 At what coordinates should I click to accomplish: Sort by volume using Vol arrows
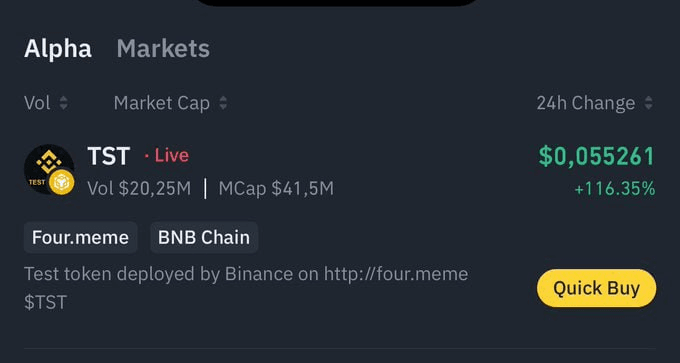64,103
